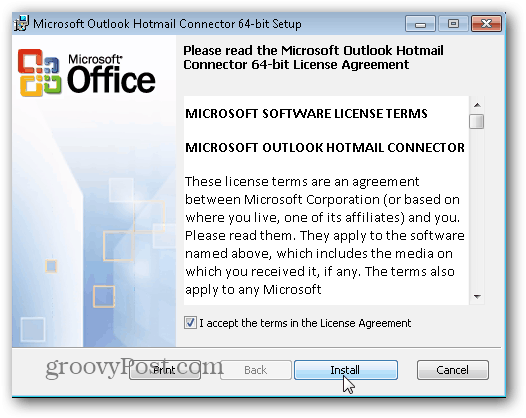The width and height of the screenshot is (526, 418).
Task: Print the license agreement
Action: (x=165, y=370)
